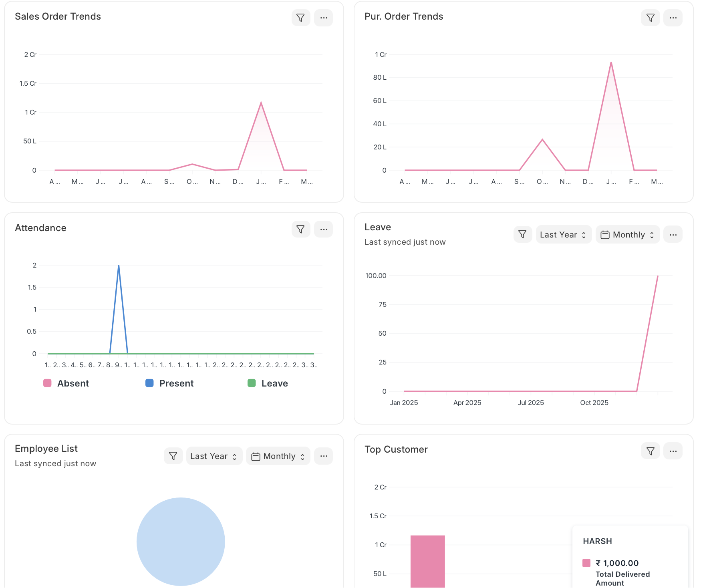Open filter on the Attendance chart
Image resolution: width=701 pixels, height=588 pixels.
click(x=300, y=229)
